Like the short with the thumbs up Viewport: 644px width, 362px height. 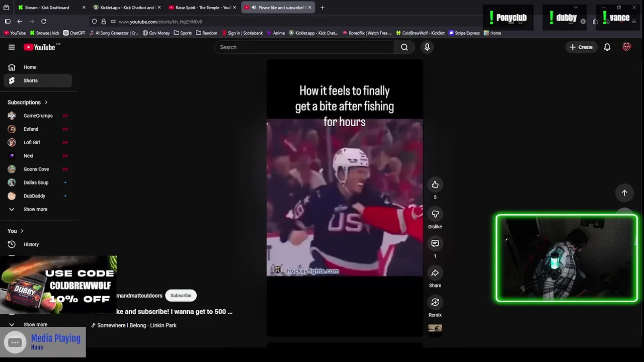pos(435,185)
